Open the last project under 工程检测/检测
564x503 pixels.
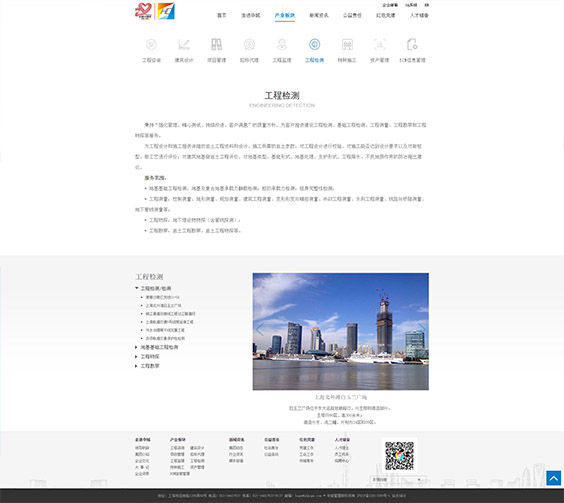tap(165, 338)
